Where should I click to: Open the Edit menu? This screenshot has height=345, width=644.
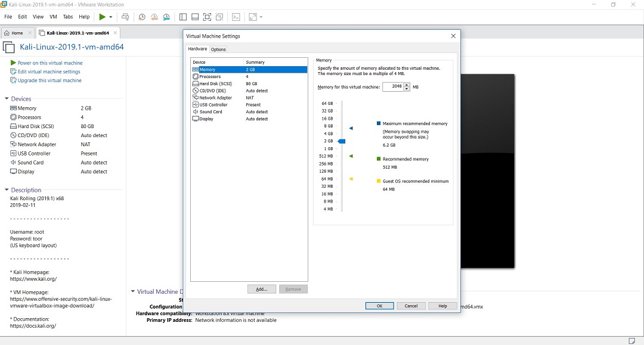22,17
